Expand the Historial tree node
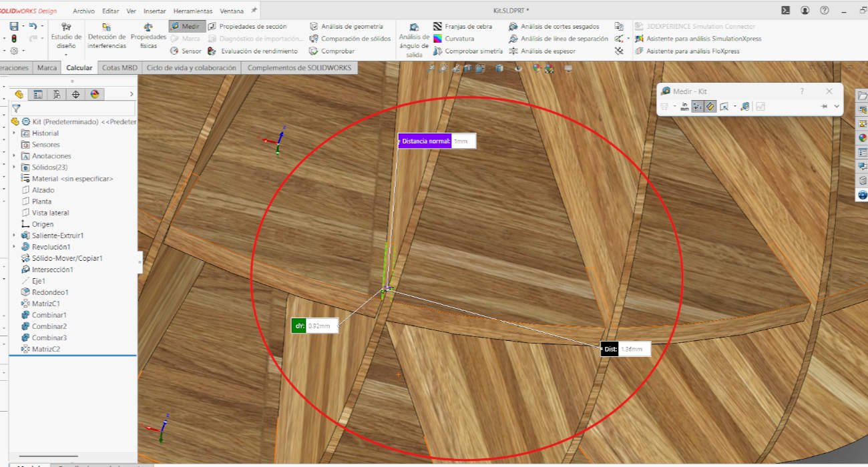This screenshot has width=868, height=467. pyautogui.click(x=14, y=133)
